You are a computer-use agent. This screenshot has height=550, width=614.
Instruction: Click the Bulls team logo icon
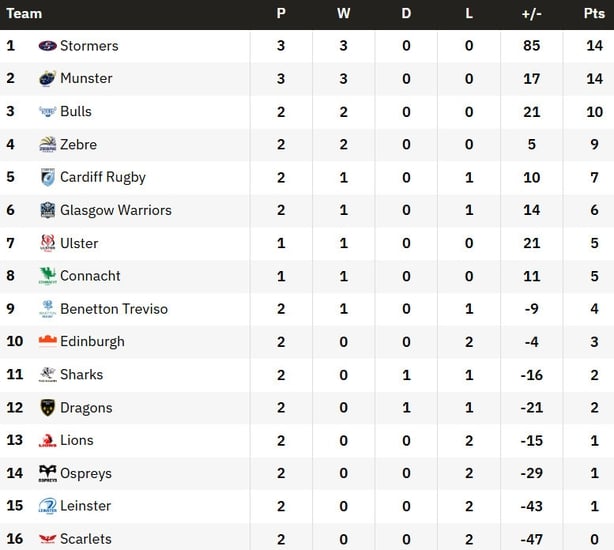pyautogui.click(x=47, y=112)
